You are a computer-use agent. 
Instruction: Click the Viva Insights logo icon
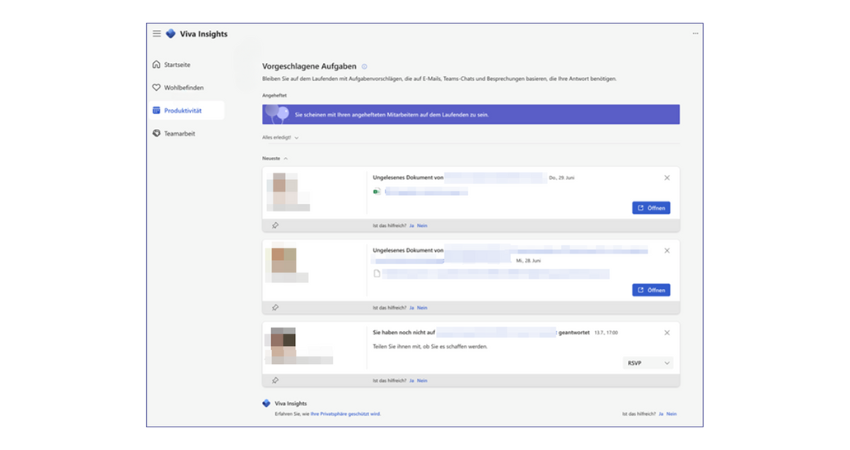(x=171, y=34)
